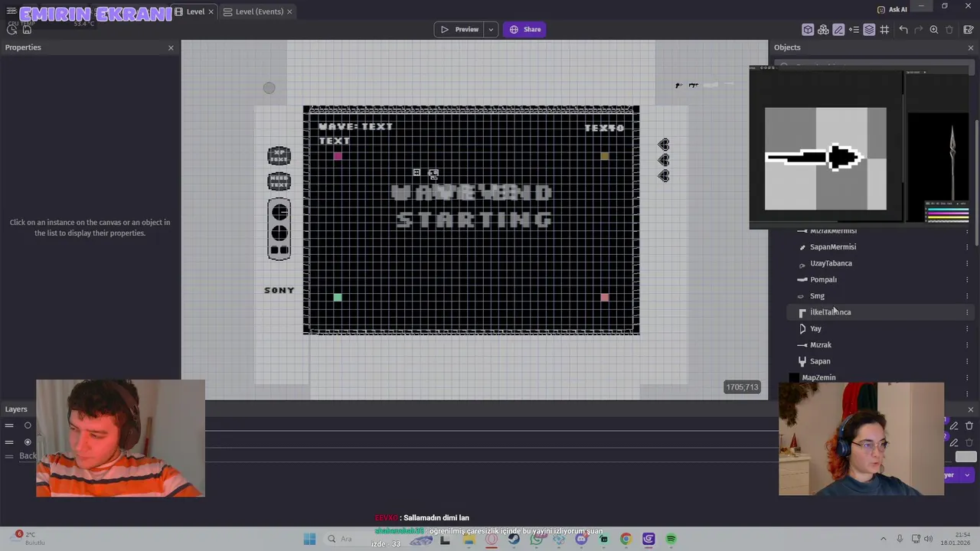
Task: Launch the game Preview
Action: pyautogui.click(x=460, y=29)
